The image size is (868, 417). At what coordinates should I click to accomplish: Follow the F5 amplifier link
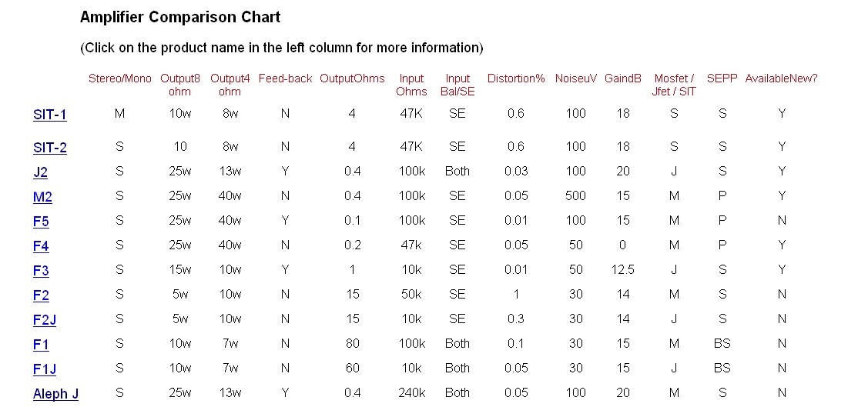point(41,222)
